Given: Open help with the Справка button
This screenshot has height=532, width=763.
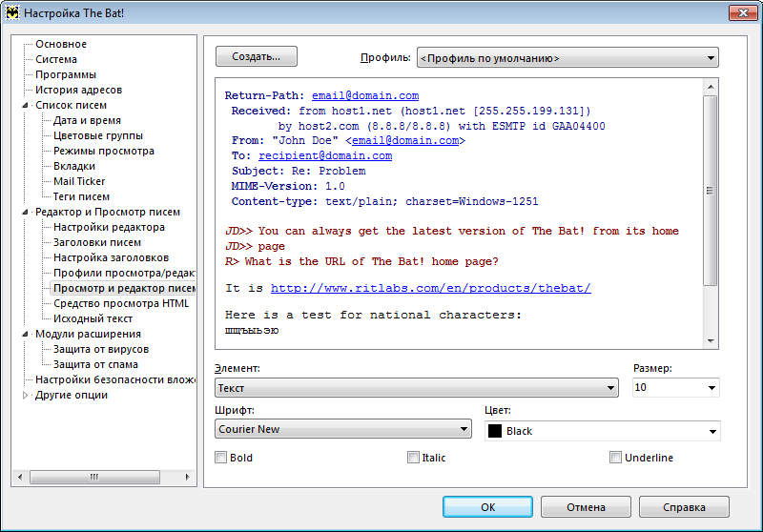Looking at the screenshot, I should (684, 507).
